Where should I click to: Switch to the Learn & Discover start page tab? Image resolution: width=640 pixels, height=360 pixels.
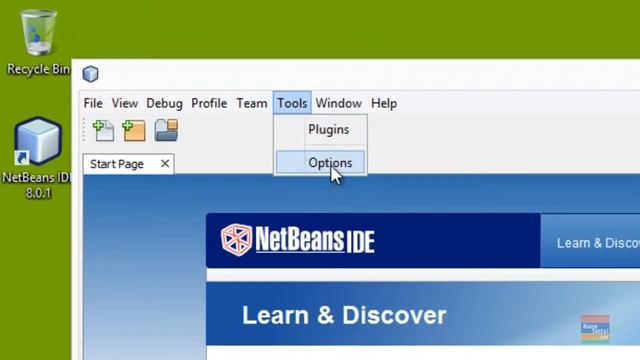click(590, 241)
